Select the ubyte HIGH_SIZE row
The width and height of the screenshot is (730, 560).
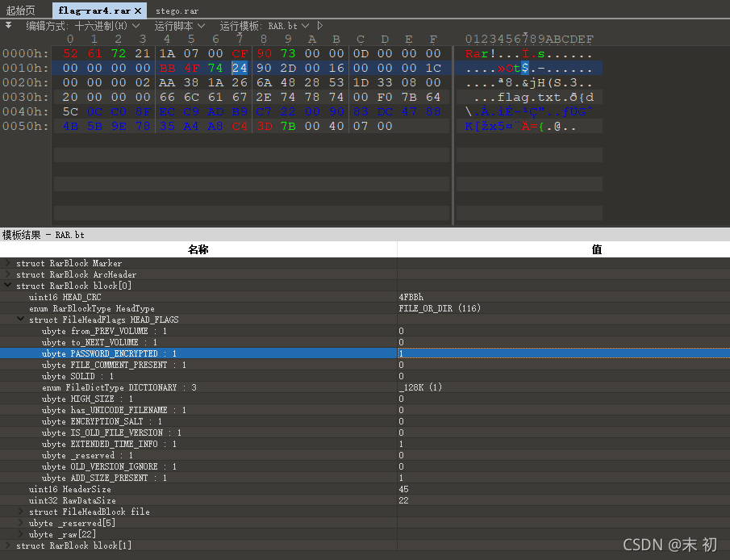click(365, 399)
